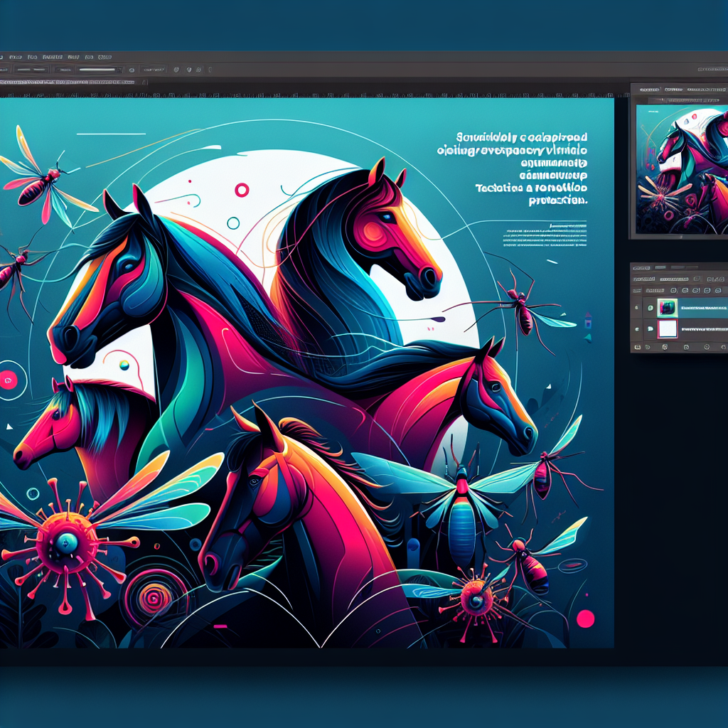Select the horse artwork layer thumbnail
Viewport: 728px width, 728px height.
[668, 307]
